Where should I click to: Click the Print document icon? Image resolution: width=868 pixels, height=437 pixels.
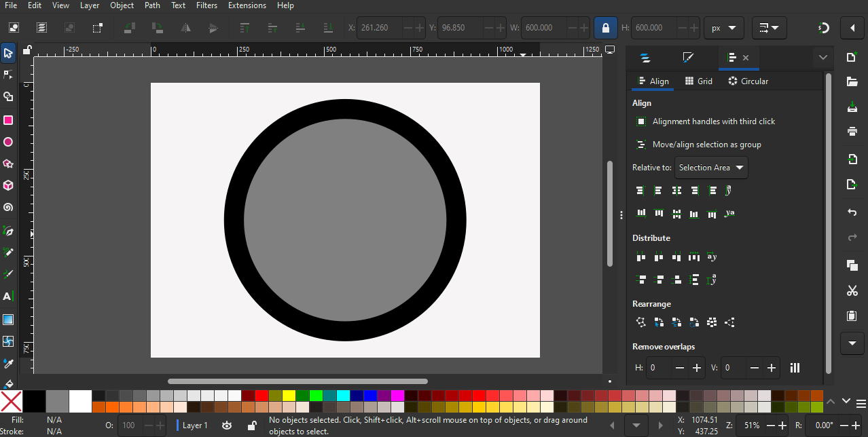click(x=852, y=131)
